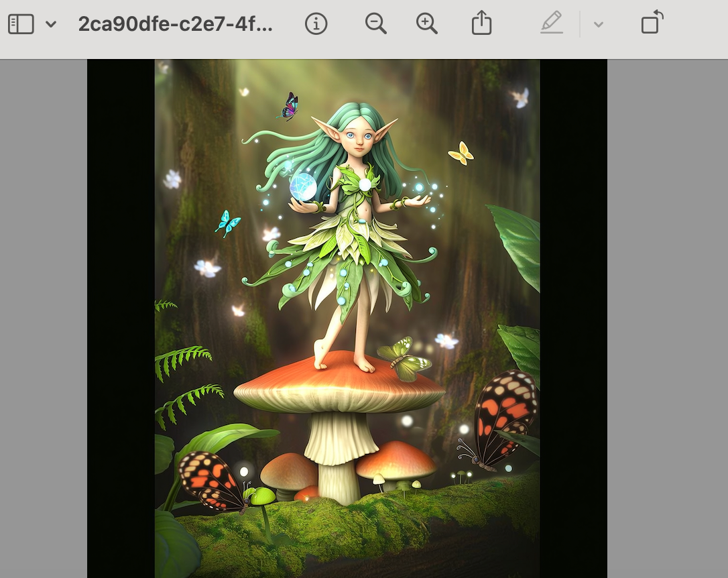Viewport: 728px width, 578px height.
Task: Zoom out of the image
Action: click(x=375, y=23)
